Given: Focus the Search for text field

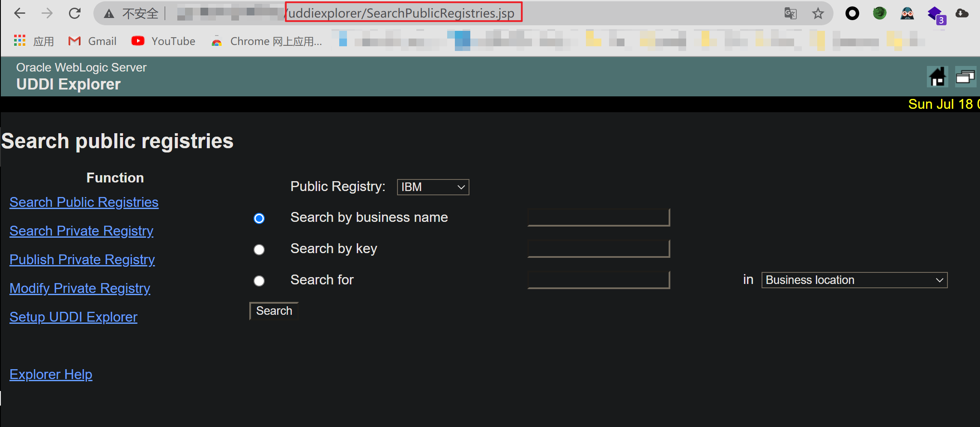Looking at the screenshot, I should tap(599, 280).
